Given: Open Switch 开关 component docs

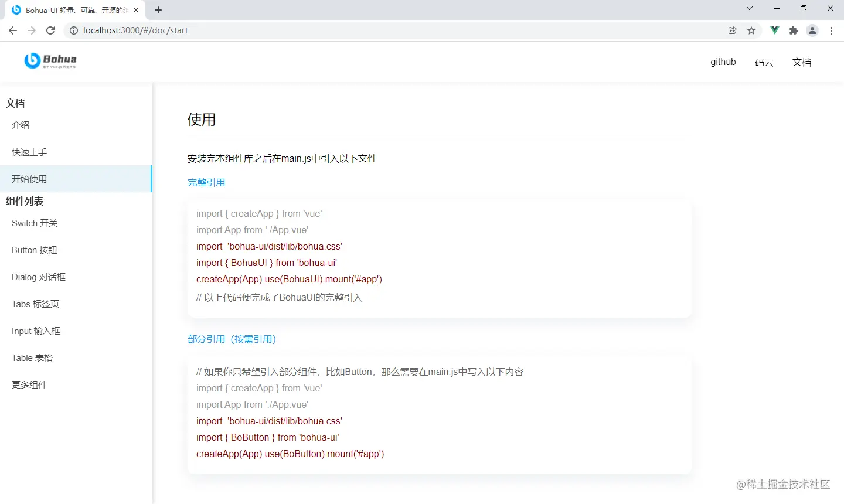Looking at the screenshot, I should 76,223.
